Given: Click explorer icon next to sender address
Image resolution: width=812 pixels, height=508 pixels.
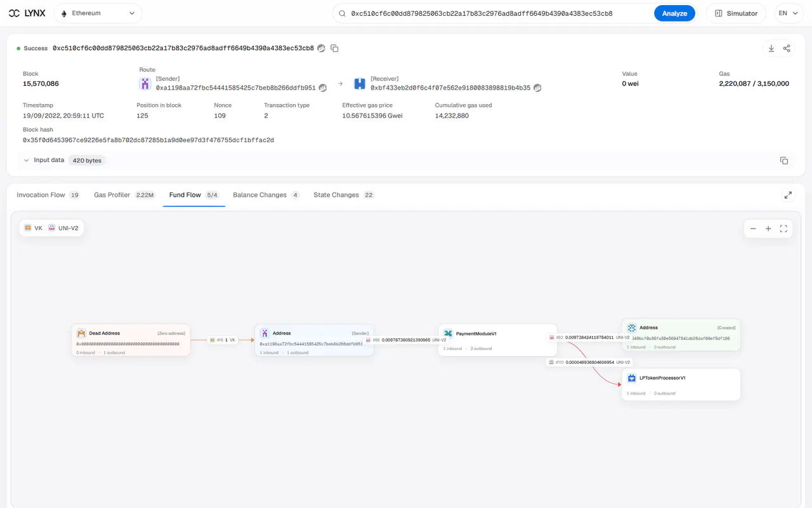Looking at the screenshot, I should point(323,88).
